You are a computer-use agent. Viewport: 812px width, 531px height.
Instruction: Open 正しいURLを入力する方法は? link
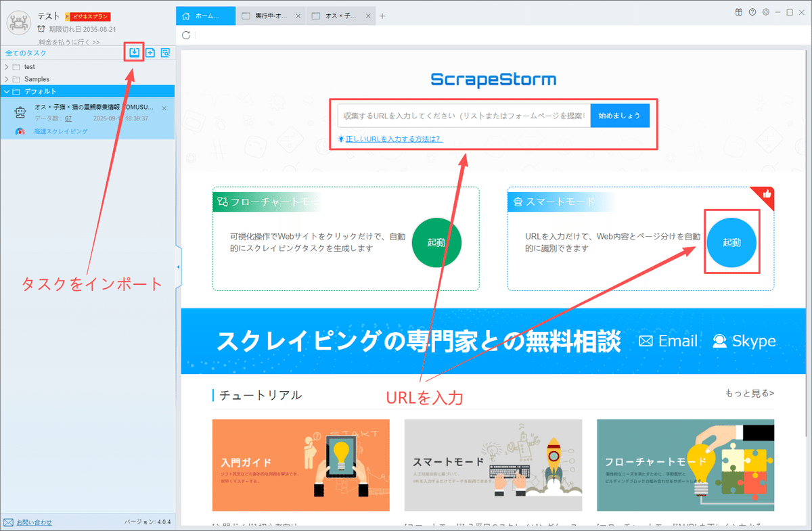tap(394, 139)
